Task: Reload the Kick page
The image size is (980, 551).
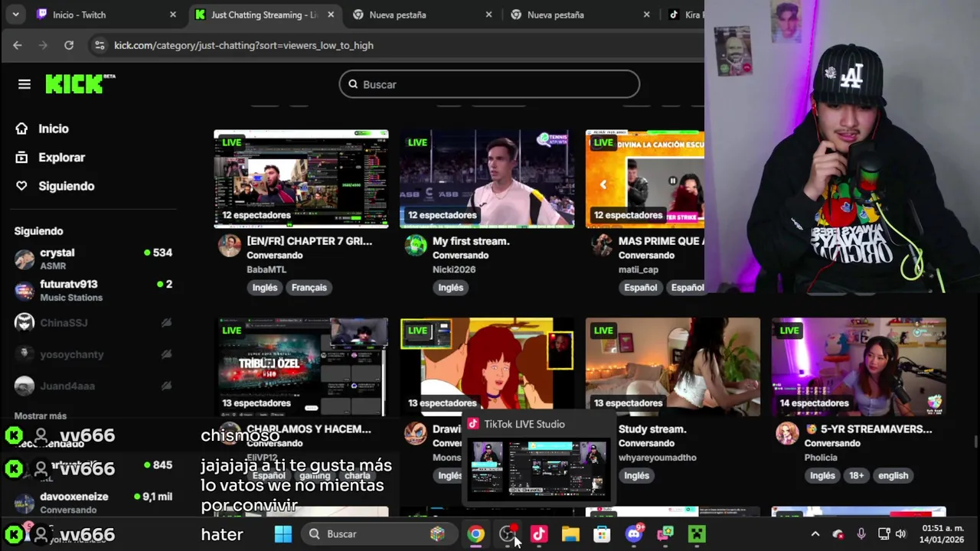Action: 69,45
